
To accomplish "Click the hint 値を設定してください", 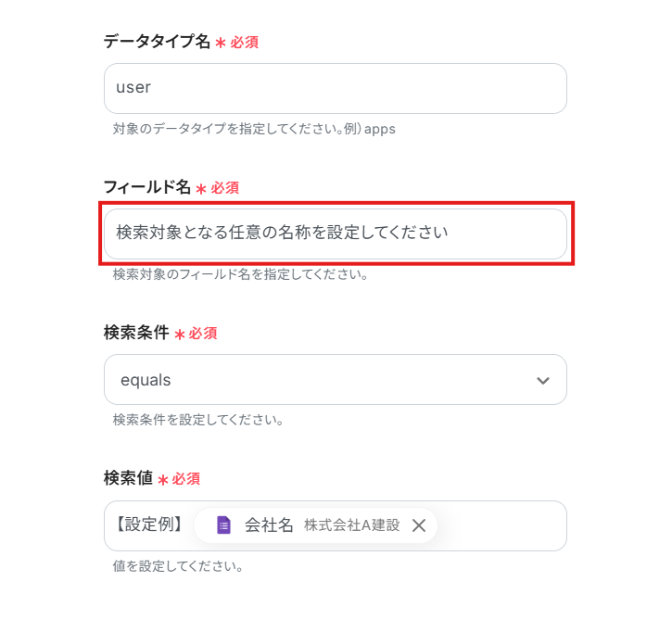I will 178,565.
